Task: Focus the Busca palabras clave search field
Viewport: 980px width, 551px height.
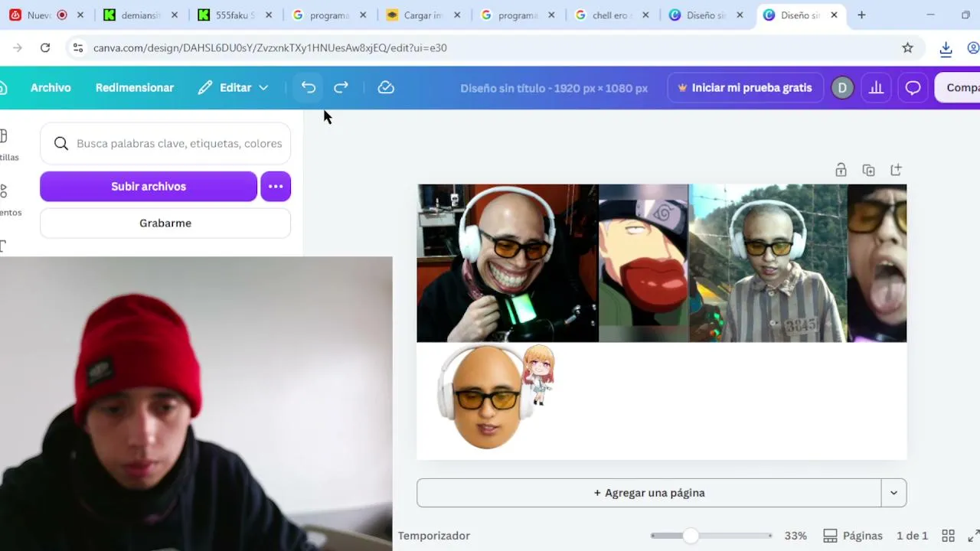Action: [x=165, y=144]
